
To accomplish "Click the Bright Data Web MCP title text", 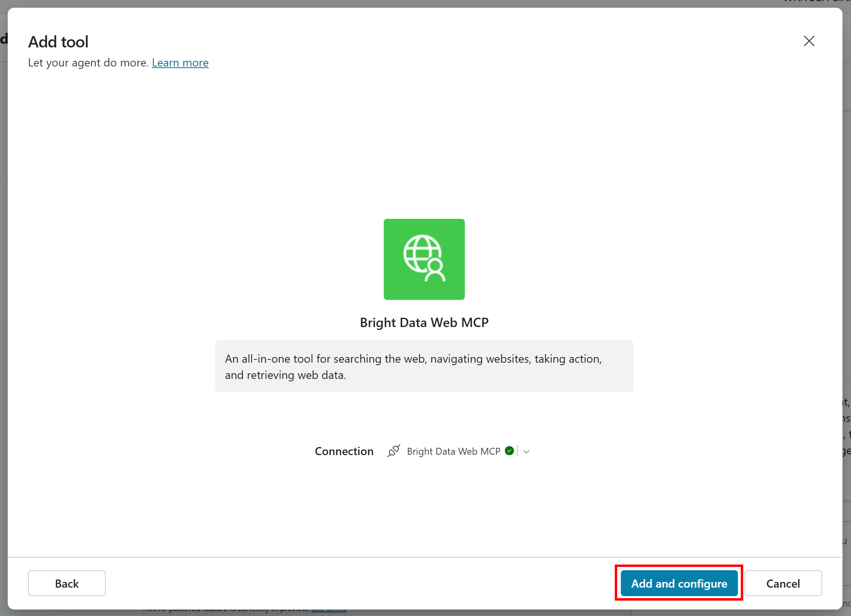I will [424, 322].
